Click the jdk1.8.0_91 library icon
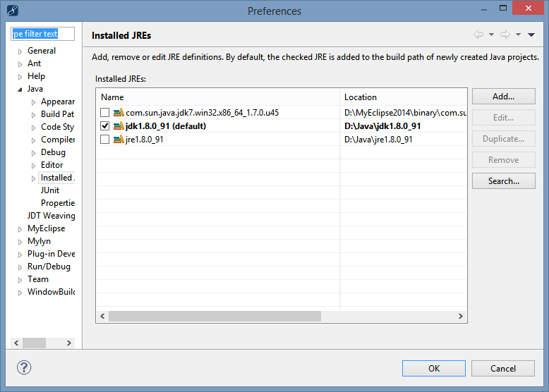Image resolution: width=549 pixels, height=392 pixels. (x=119, y=126)
